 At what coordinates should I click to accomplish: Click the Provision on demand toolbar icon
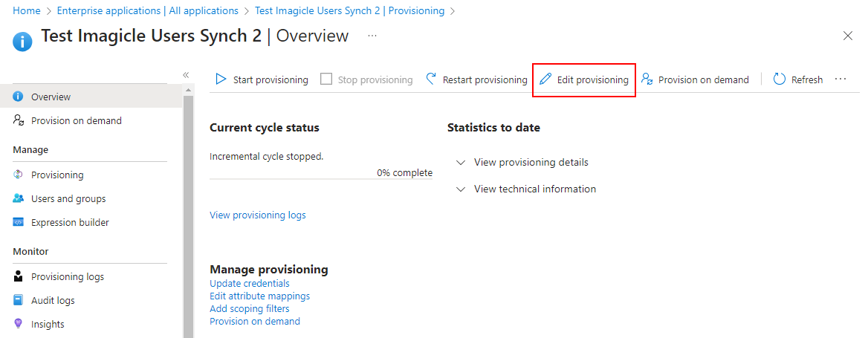point(647,79)
